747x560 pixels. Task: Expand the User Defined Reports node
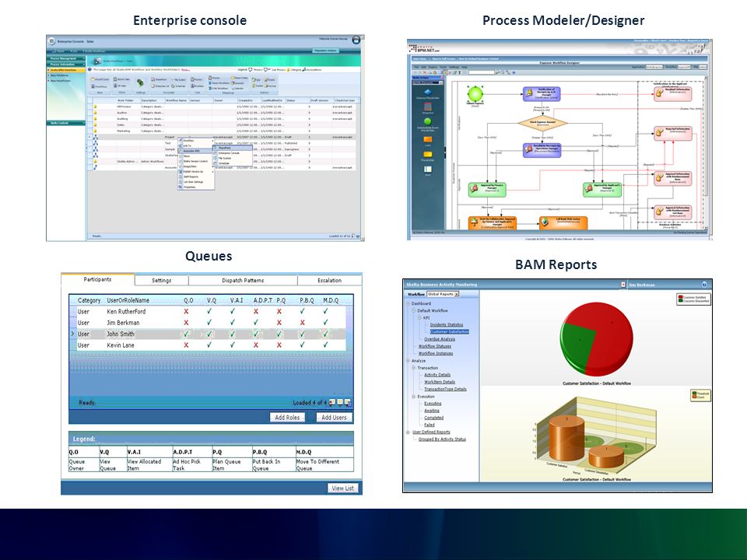pyautogui.click(x=409, y=432)
